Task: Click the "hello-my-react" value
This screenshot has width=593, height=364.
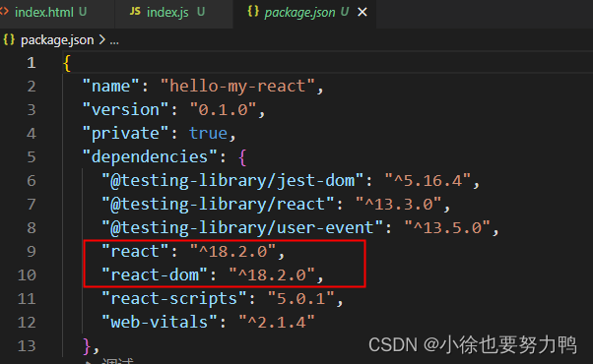Action: (x=237, y=87)
